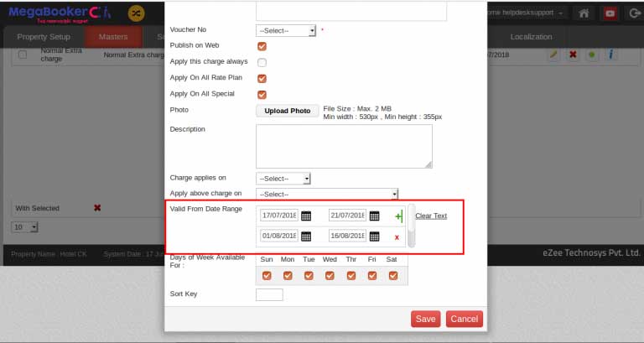Uncheck Fri day checkbox

(x=372, y=276)
